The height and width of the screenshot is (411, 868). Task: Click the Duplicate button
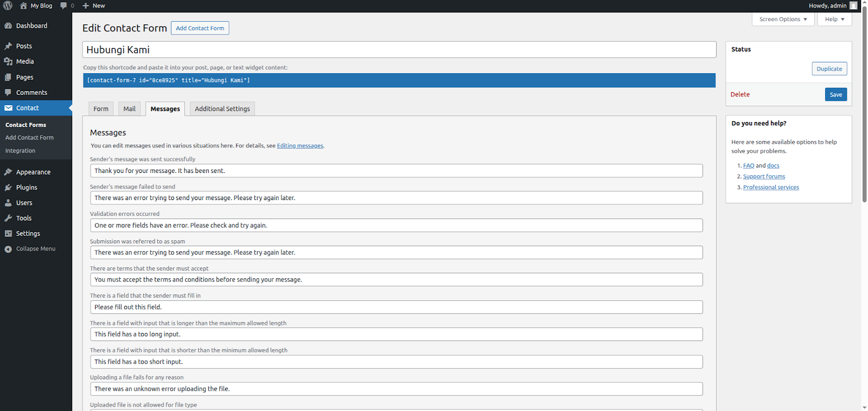(x=829, y=69)
